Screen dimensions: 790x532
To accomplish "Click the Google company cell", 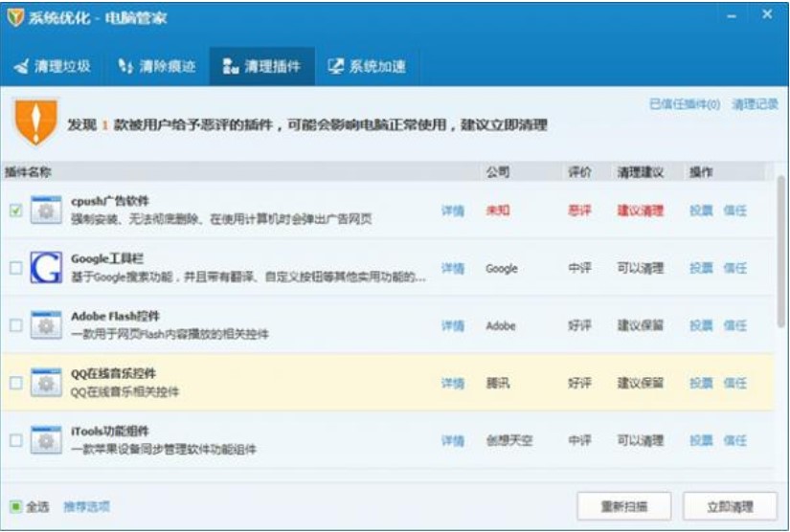I will click(502, 268).
